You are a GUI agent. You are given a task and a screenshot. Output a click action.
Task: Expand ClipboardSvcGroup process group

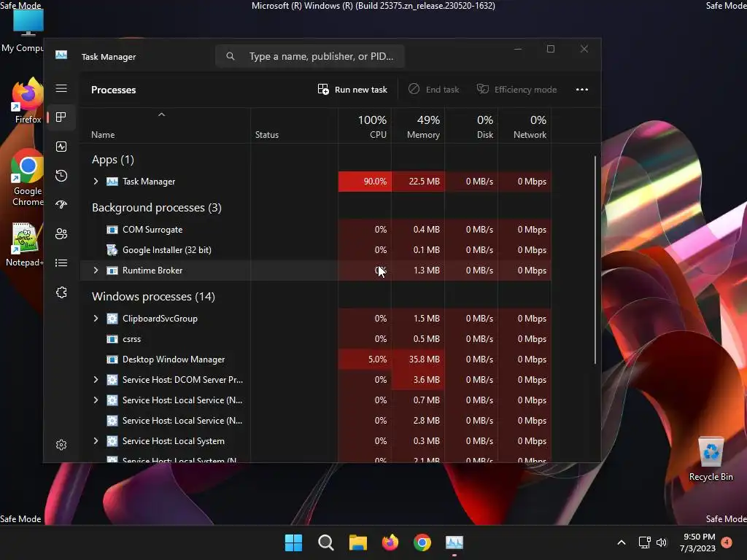[96, 319]
